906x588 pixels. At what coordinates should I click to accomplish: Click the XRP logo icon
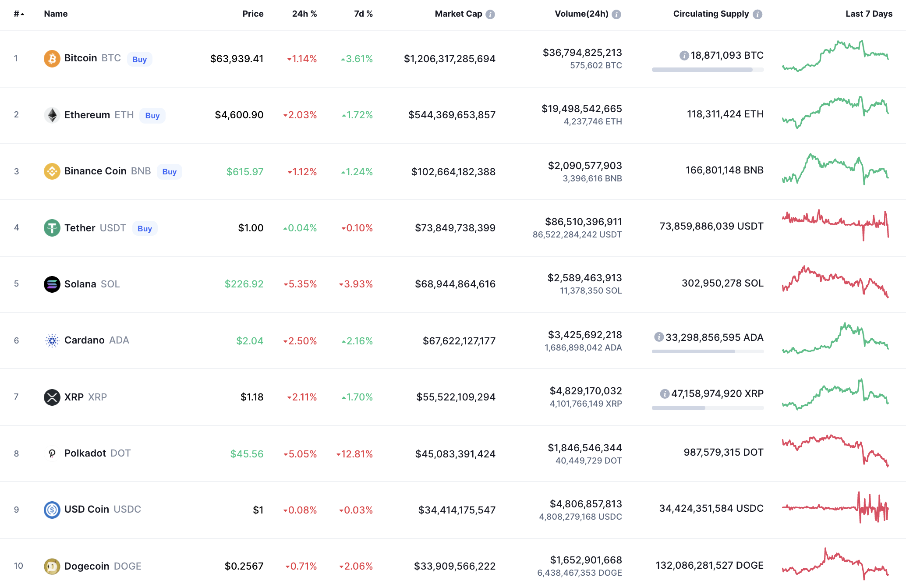(x=52, y=397)
